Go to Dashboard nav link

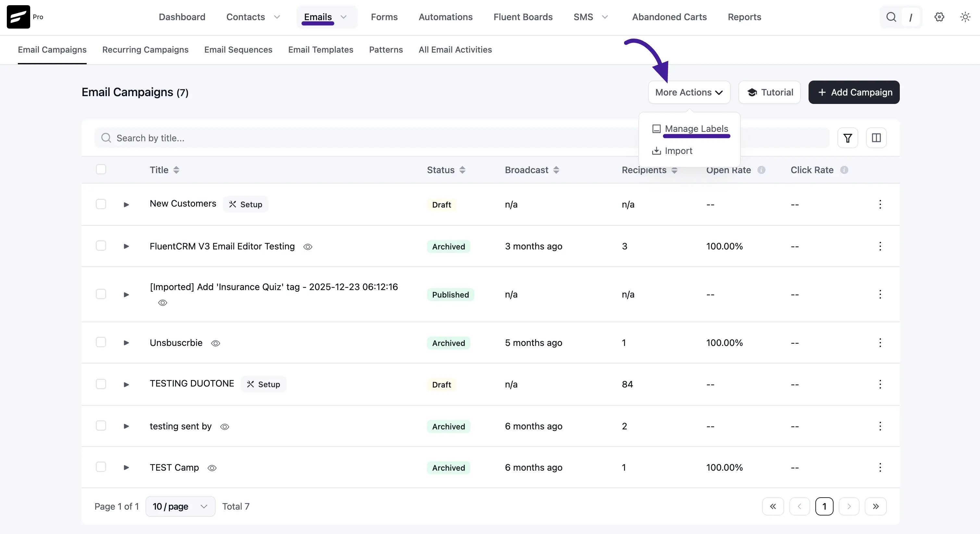[x=182, y=17]
